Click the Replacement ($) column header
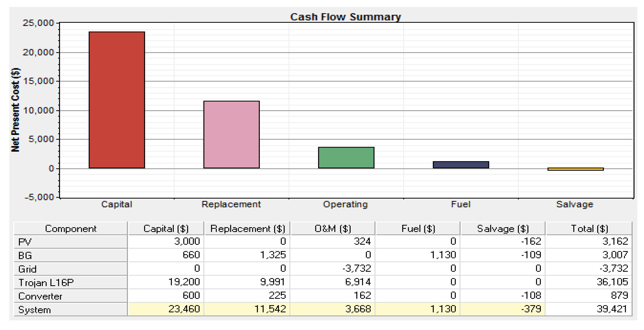Image resolution: width=644 pixels, height=330 pixels. tap(247, 229)
